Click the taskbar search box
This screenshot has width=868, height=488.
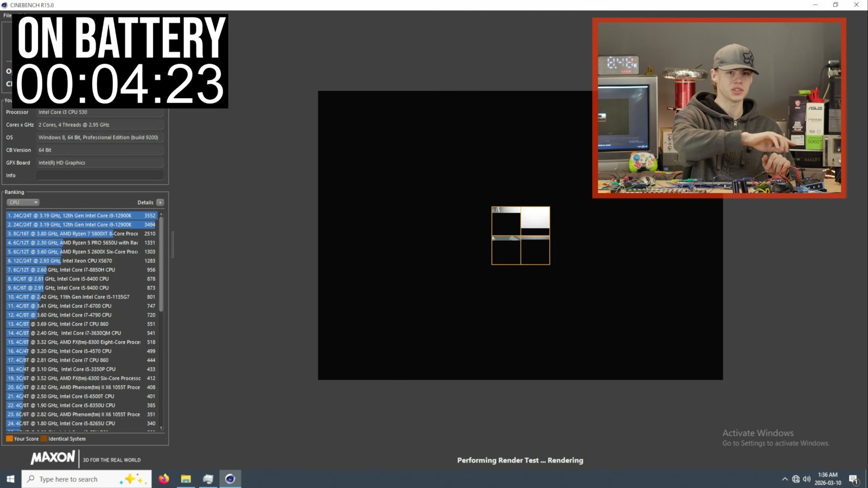click(x=76, y=479)
